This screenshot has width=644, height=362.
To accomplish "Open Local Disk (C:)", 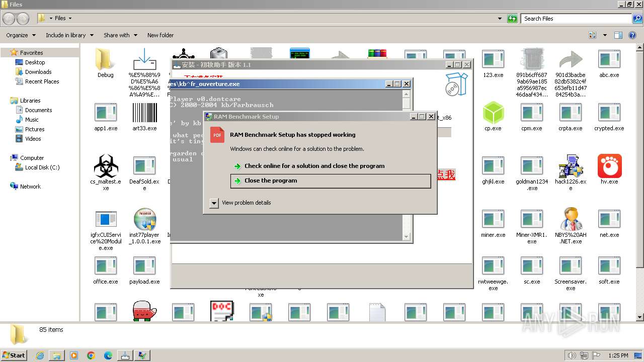I will (x=42, y=167).
